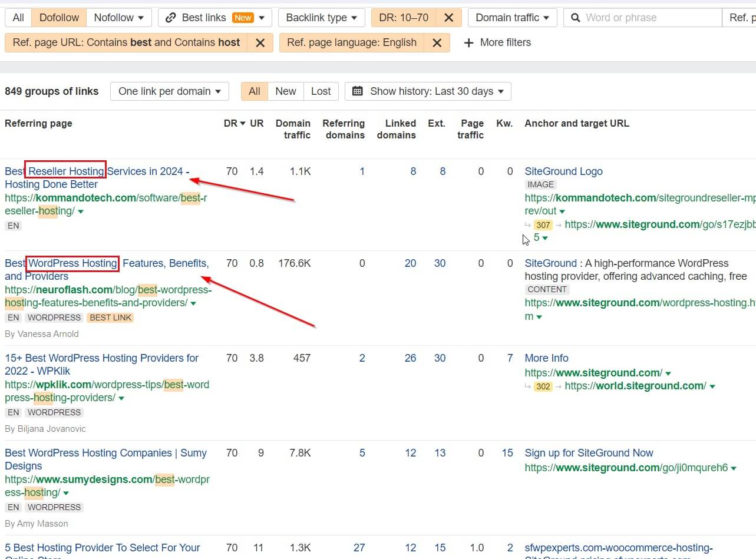The width and height of the screenshot is (756, 559).
Task: Open the Backlink type dropdown
Action: [x=322, y=18]
